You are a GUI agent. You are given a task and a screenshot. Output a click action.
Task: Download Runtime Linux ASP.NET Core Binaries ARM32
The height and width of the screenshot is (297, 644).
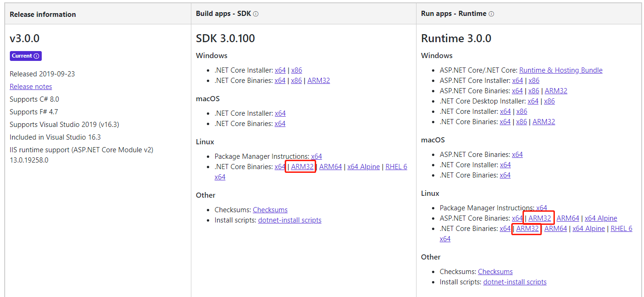coord(540,218)
